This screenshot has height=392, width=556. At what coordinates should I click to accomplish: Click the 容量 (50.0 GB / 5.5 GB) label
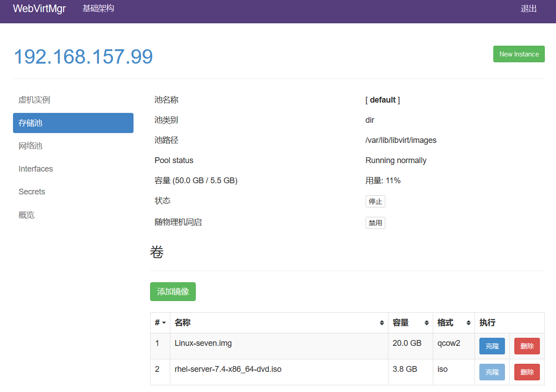(x=196, y=181)
